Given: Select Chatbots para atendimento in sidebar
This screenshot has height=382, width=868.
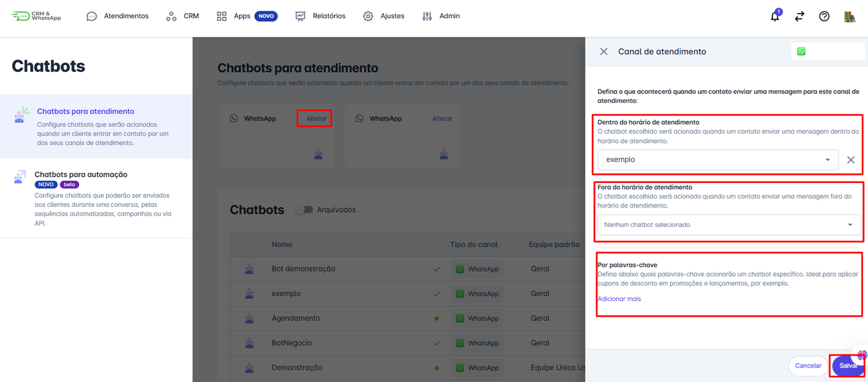Looking at the screenshot, I should pyautogui.click(x=86, y=111).
